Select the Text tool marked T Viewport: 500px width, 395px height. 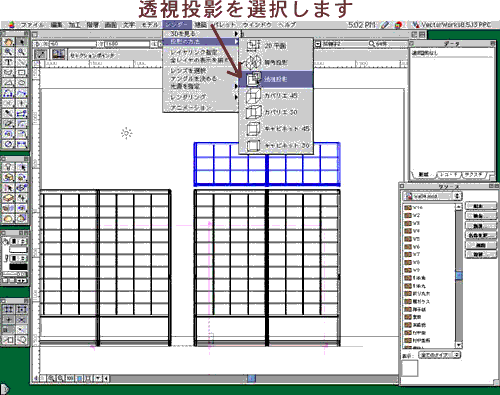point(8,62)
